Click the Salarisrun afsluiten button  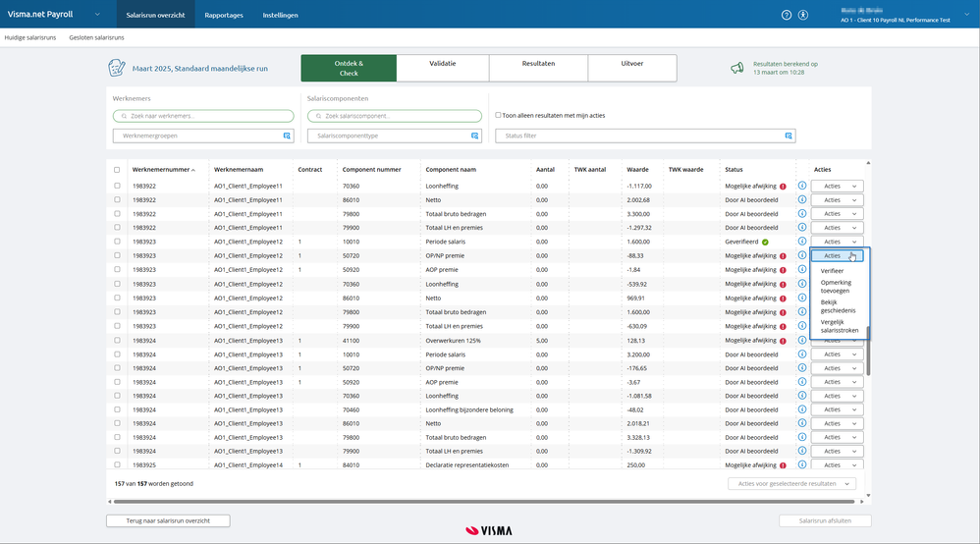tap(825, 520)
